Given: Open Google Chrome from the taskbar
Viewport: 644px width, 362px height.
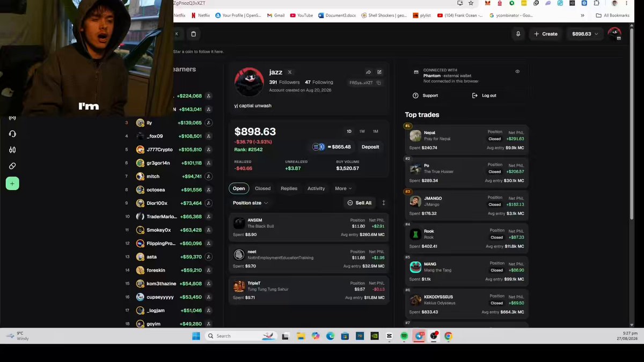Looking at the screenshot, I should click(448, 336).
